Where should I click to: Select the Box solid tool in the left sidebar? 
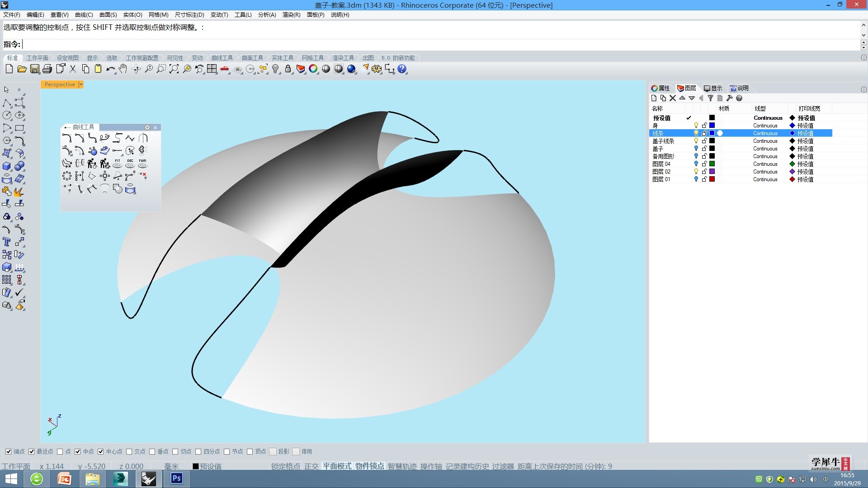(x=7, y=166)
